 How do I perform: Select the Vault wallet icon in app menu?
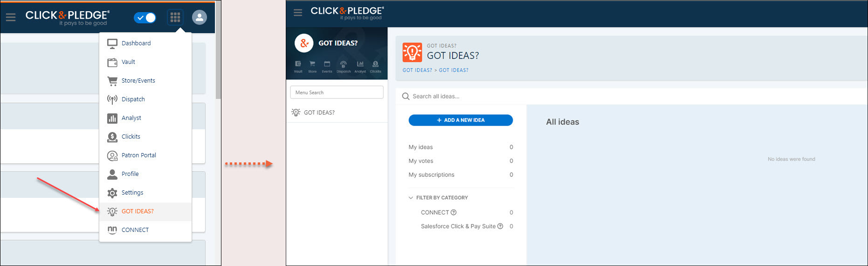tap(112, 62)
